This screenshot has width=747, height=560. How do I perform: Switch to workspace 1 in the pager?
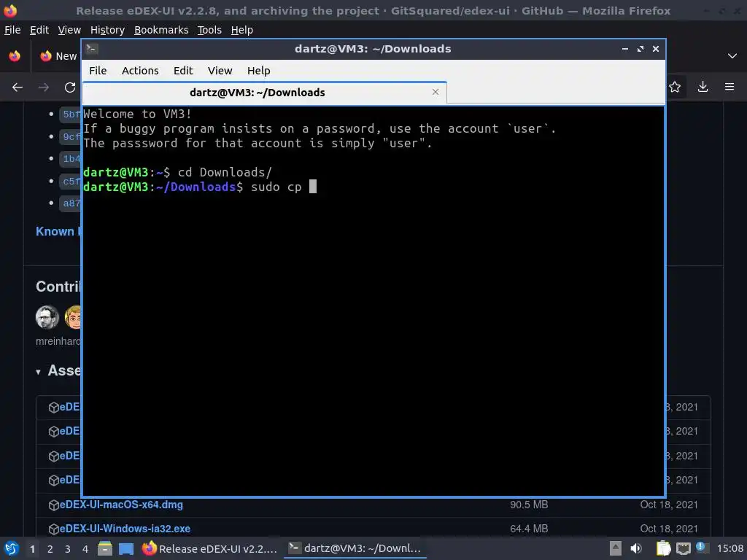pyautogui.click(x=32, y=549)
